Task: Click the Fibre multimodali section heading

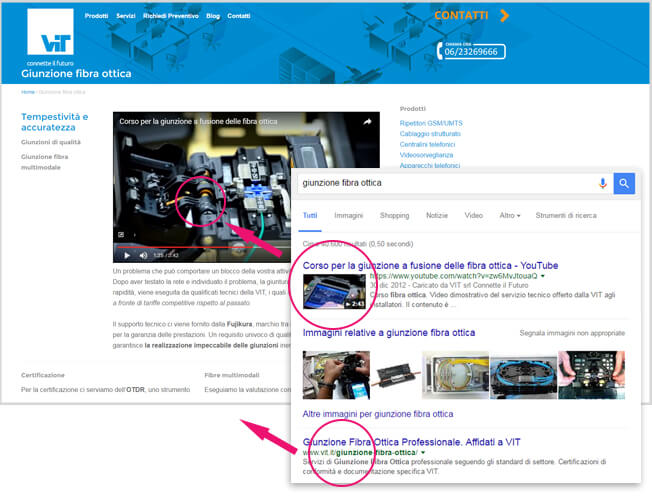Action: 232,375
